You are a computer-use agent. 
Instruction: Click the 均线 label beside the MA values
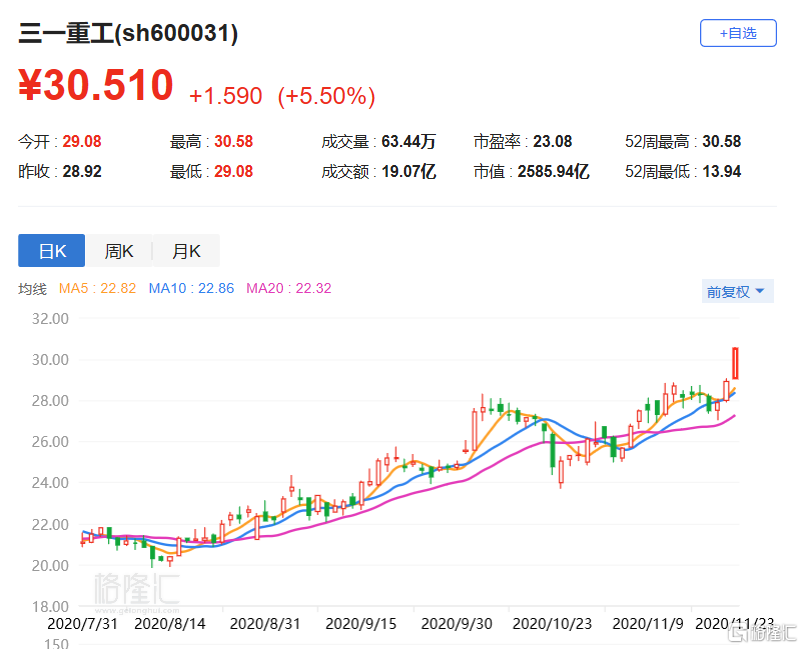33,289
